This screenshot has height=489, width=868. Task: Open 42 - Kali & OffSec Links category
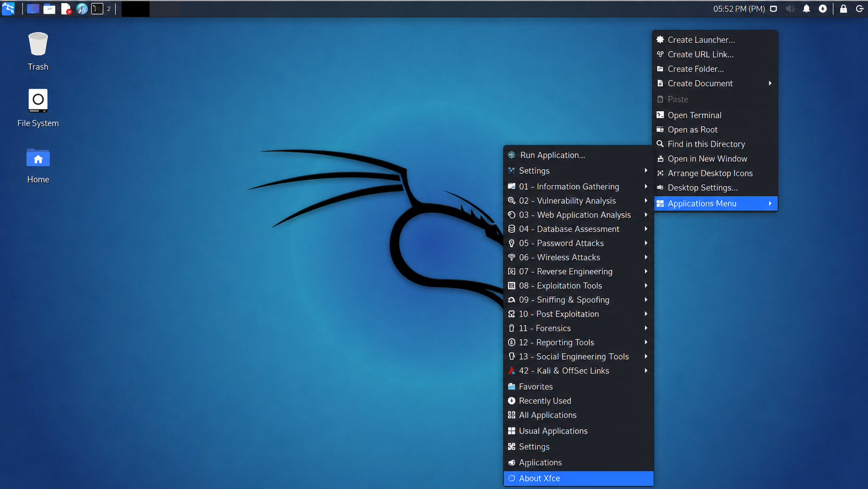578,371
